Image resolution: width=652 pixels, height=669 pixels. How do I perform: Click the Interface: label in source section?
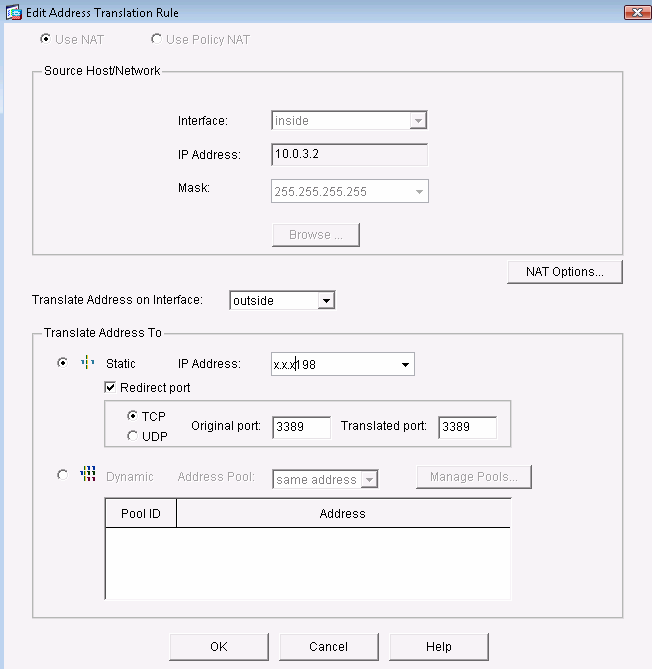coord(203,121)
